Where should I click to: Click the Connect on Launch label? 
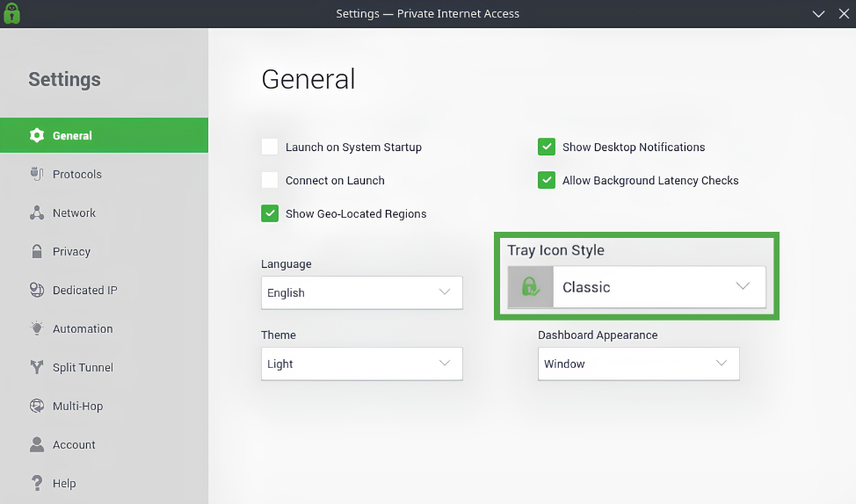pyautogui.click(x=335, y=181)
